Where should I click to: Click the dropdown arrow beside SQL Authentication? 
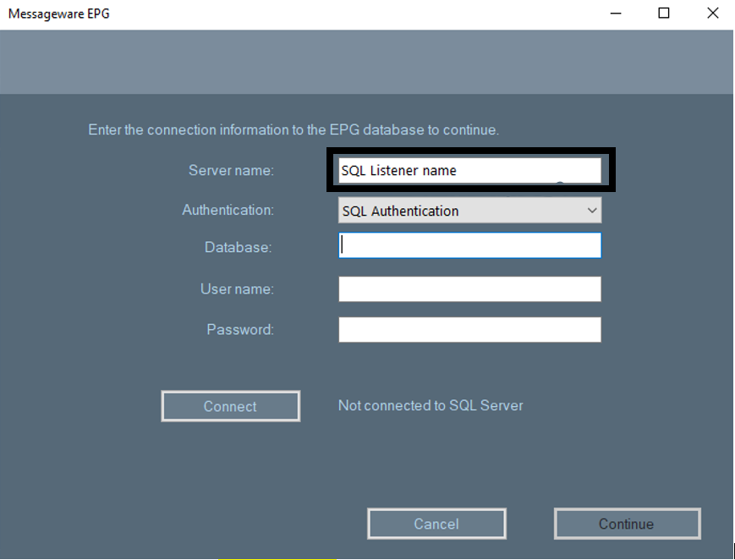click(592, 210)
